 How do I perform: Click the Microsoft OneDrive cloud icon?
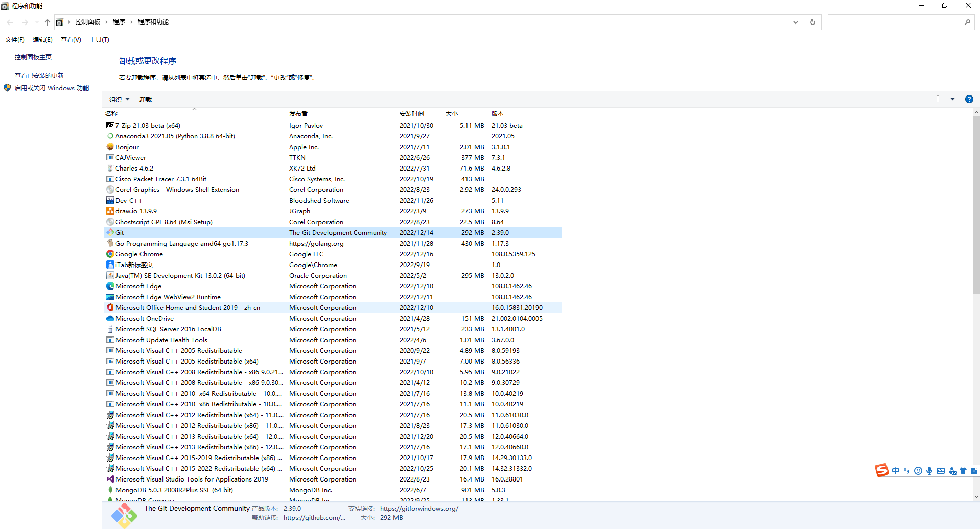(x=110, y=318)
